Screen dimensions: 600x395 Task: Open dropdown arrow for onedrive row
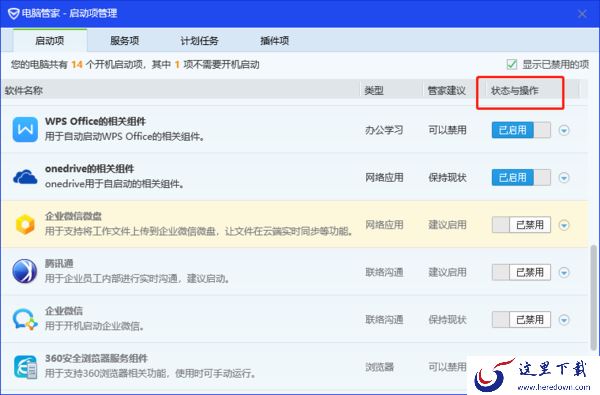click(x=564, y=178)
